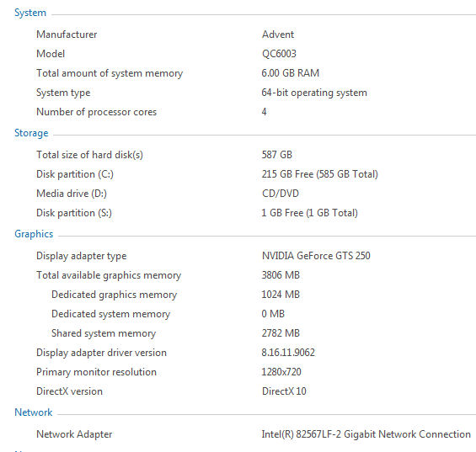
Task: Click 215 GB Free (585 GB Total) value
Action: [x=320, y=174]
